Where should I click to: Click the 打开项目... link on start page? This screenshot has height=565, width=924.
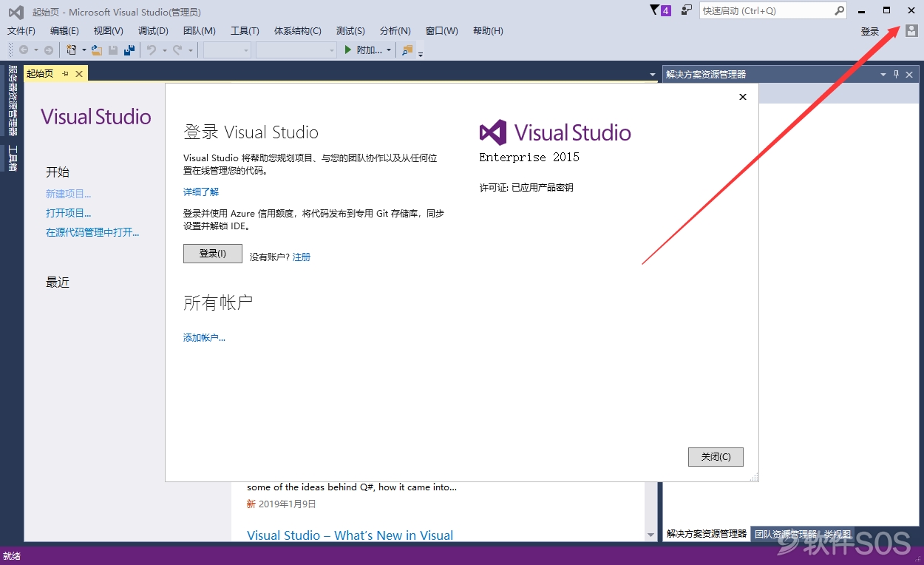point(69,213)
